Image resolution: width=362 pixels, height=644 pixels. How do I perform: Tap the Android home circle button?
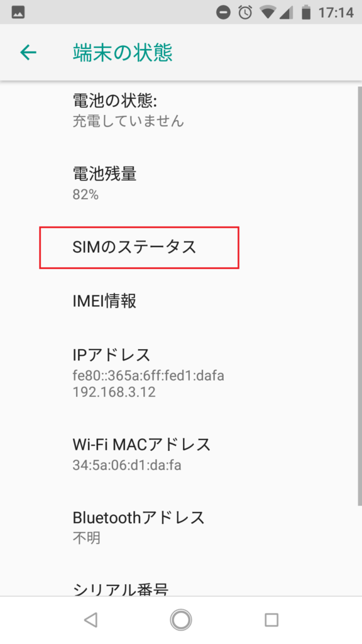[x=181, y=619]
